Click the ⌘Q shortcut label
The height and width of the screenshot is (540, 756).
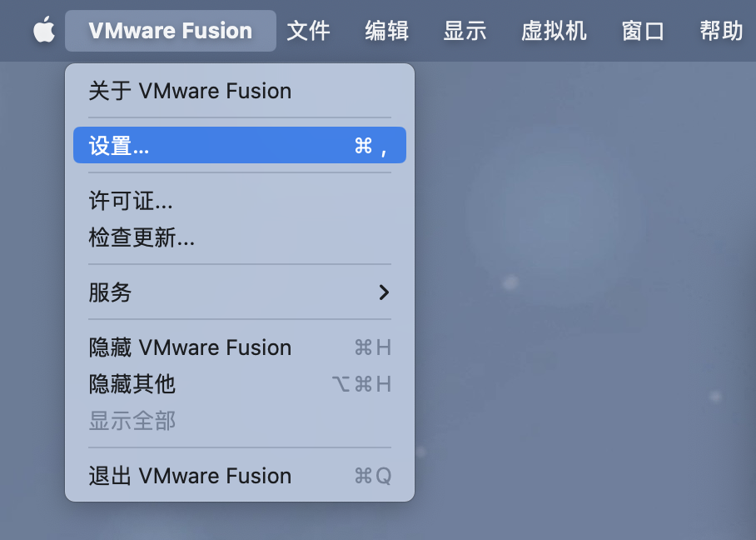point(372,476)
